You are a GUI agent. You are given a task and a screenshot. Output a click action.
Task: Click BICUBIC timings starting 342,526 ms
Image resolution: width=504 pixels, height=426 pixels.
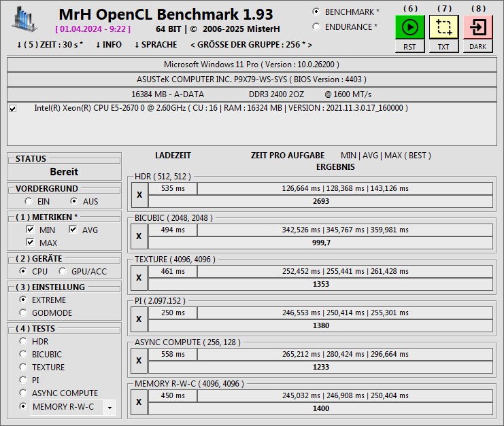(x=346, y=230)
